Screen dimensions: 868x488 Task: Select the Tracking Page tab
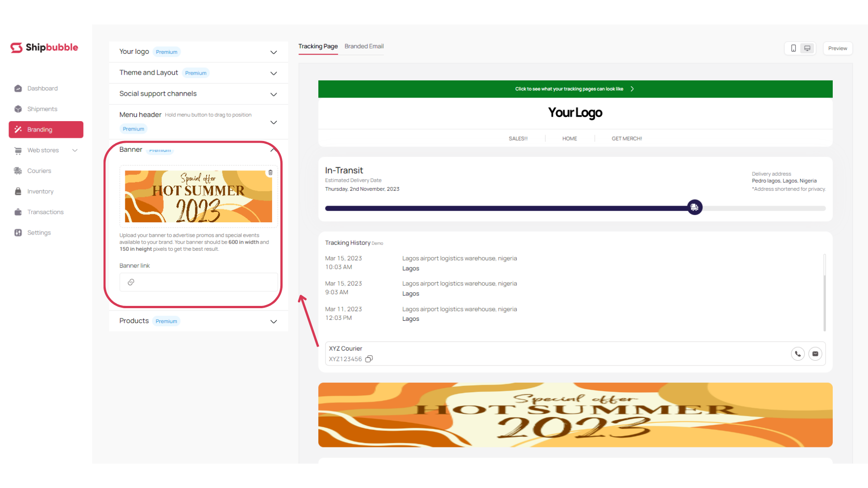click(x=318, y=46)
